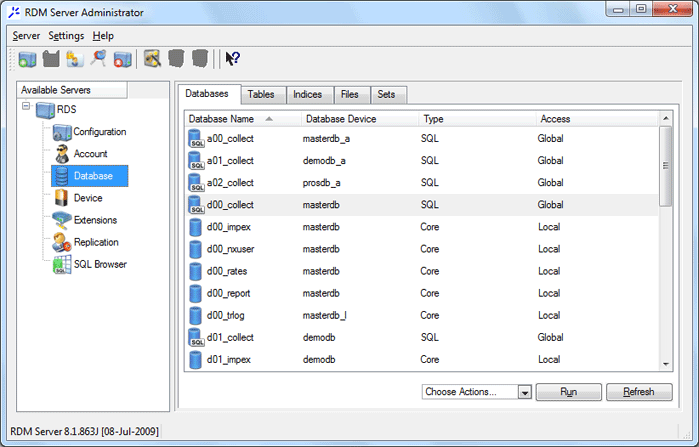Open the Choose Actions dropdown arrow

[525, 392]
